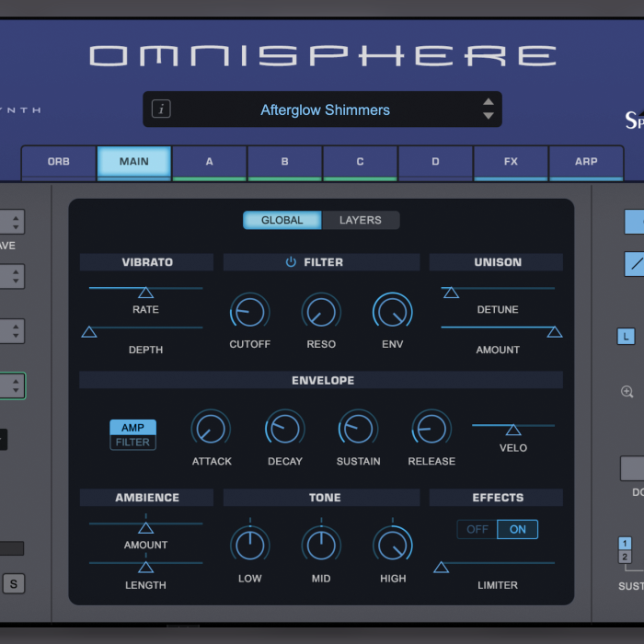The width and height of the screenshot is (644, 644).
Task: Click the ENVELOPE section header
Action: coord(321,380)
